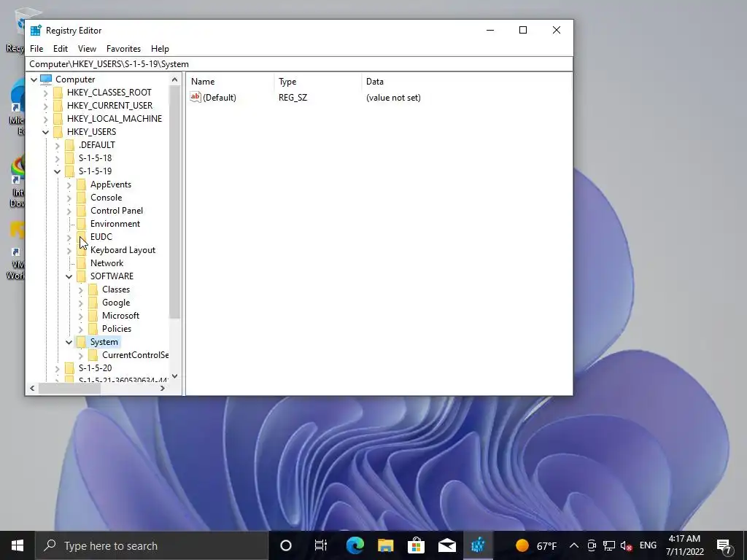Expand the .DEFAULT key
747x560 pixels.
57,145
